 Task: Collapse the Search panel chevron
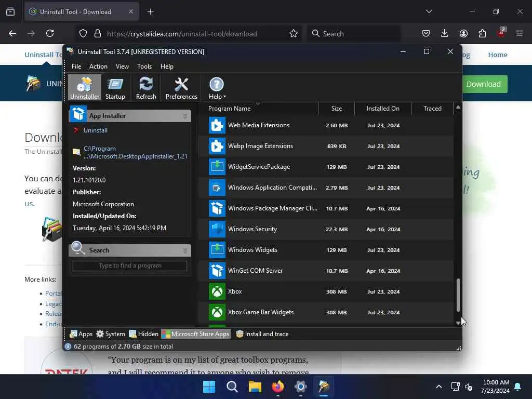click(x=185, y=250)
